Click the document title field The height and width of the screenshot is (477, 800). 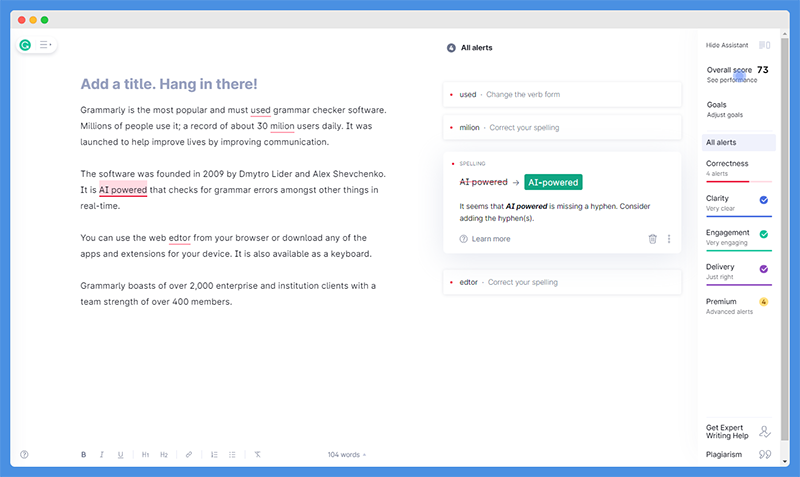169,84
